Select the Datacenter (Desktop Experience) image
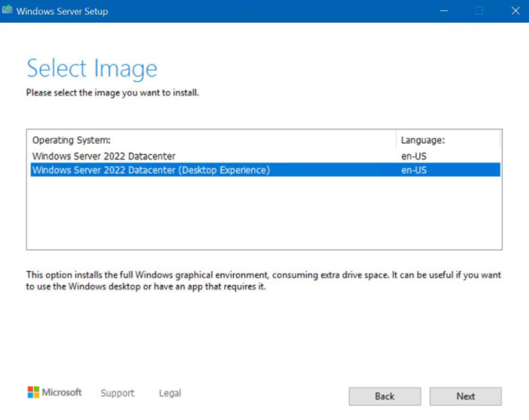 pyautogui.click(x=151, y=170)
